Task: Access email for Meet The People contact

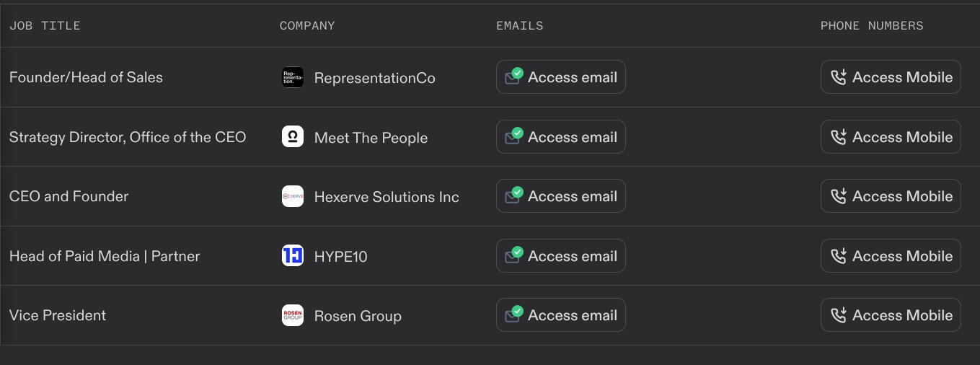Action: (561, 137)
